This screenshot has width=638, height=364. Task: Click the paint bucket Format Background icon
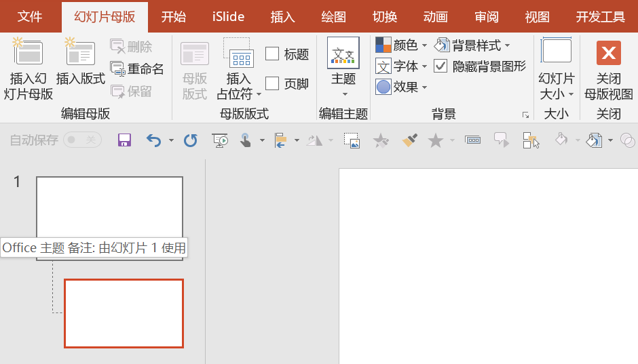click(x=594, y=140)
